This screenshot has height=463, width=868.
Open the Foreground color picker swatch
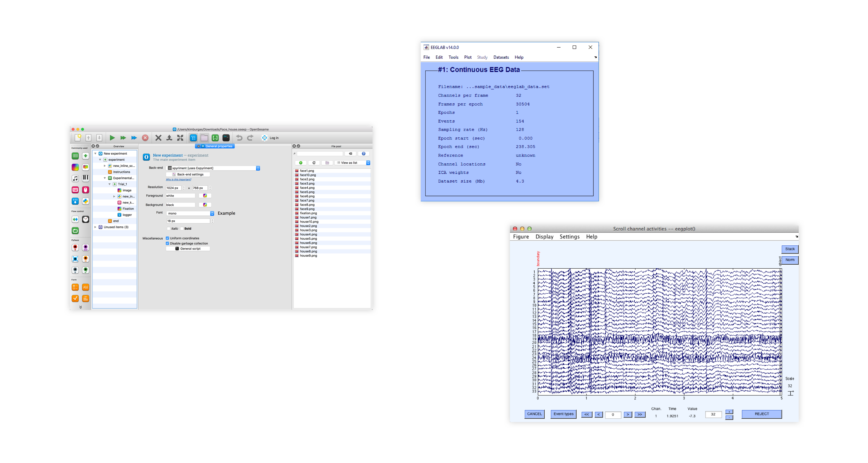pyautogui.click(x=205, y=196)
